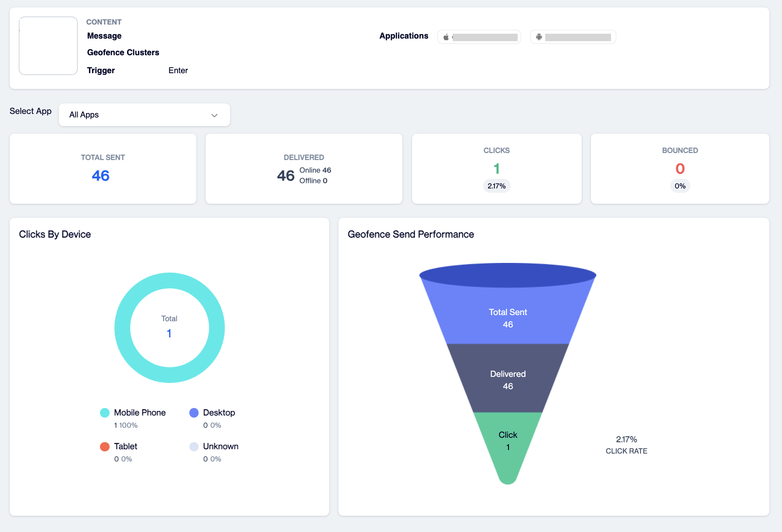Select the Total Sent funnel segment
The width and height of the screenshot is (782, 532).
pyautogui.click(x=508, y=316)
